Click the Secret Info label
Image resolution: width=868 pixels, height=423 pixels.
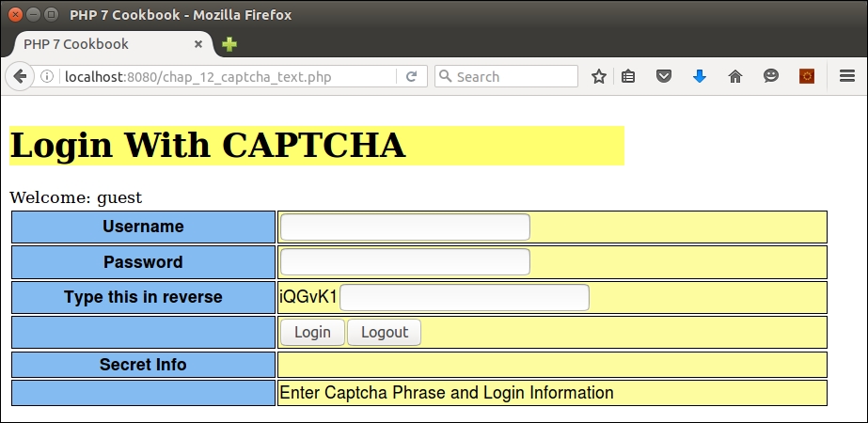(x=143, y=365)
